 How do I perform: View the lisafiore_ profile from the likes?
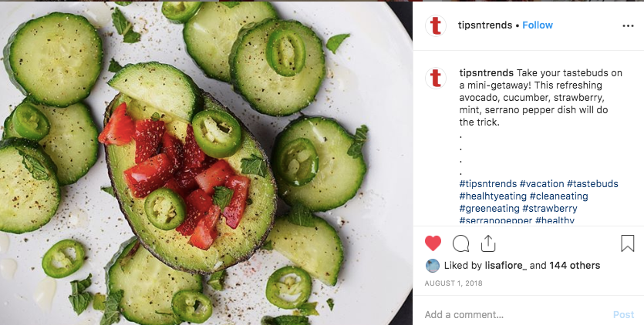tap(506, 266)
